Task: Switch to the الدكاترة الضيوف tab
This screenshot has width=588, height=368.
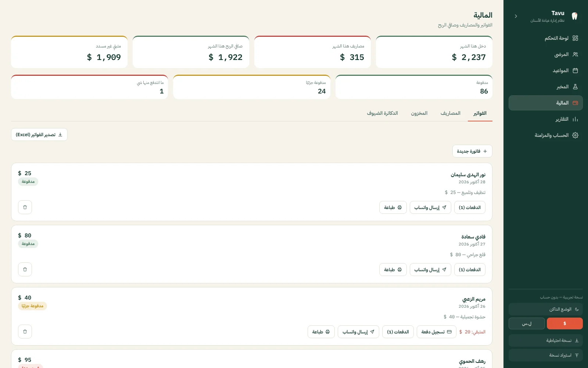Action: click(x=382, y=113)
